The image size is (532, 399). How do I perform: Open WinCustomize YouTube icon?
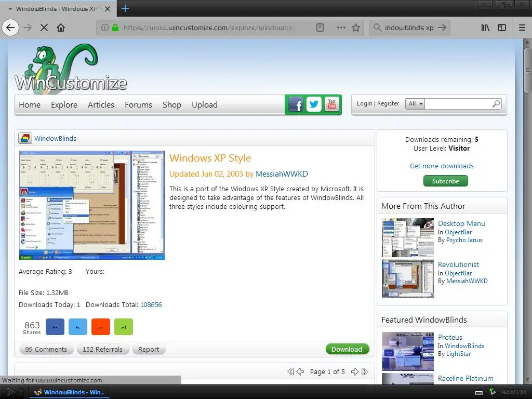coord(331,104)
